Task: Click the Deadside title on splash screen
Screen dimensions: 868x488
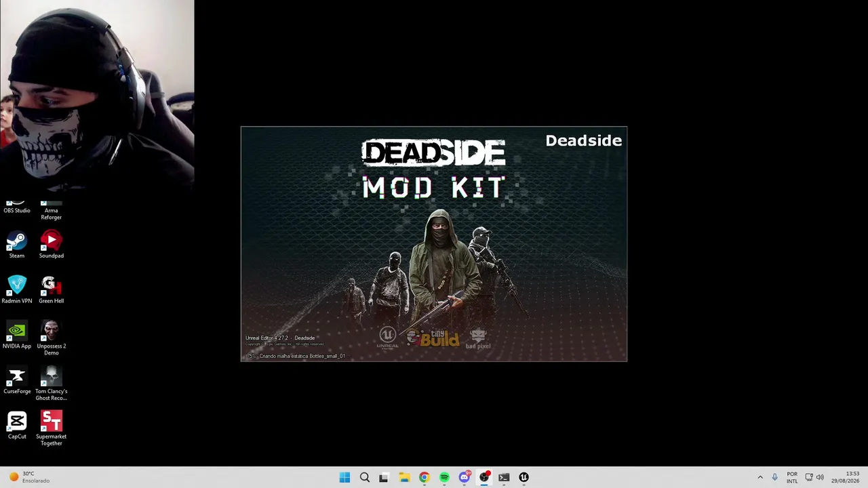Action: pos(583,140)
